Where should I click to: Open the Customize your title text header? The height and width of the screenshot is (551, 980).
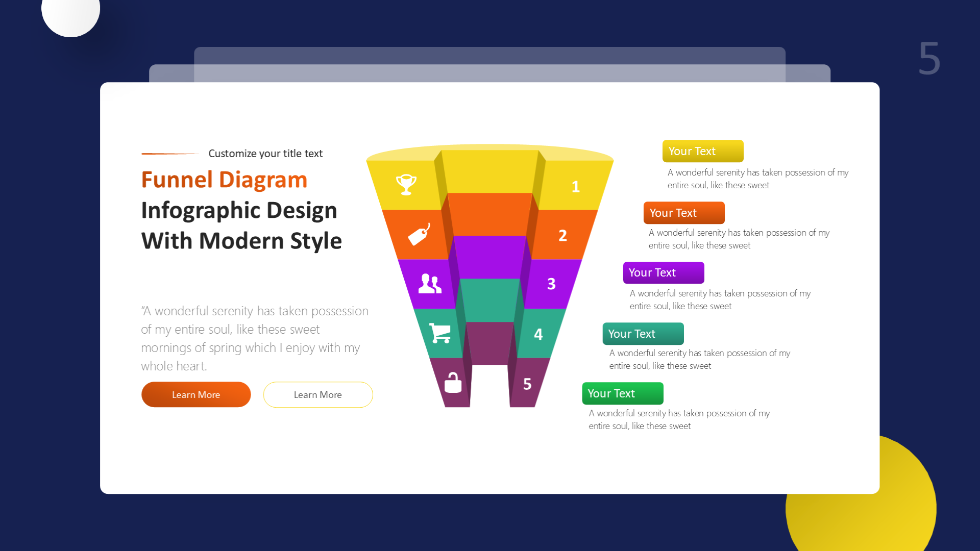[x=265, y=153]
